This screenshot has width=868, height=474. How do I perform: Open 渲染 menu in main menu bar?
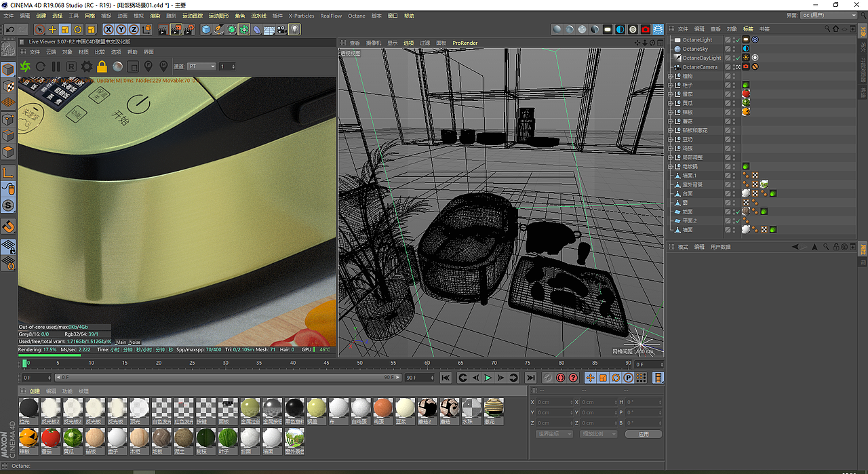coord(155,16)
